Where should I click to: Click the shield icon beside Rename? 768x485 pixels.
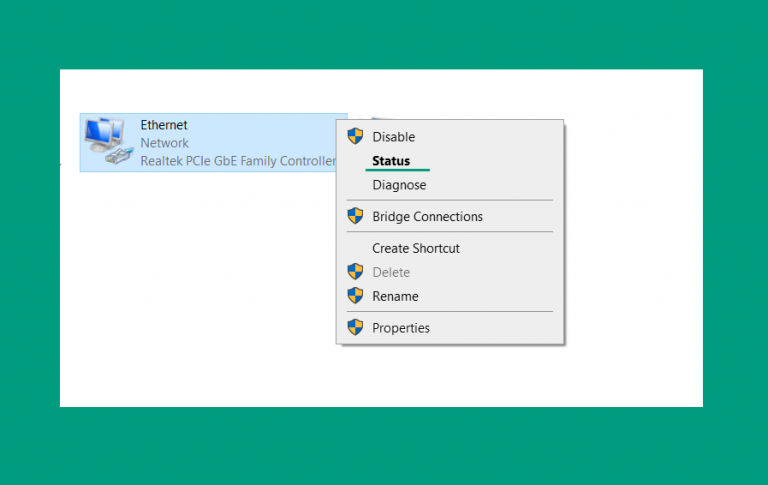pos(355,295)
